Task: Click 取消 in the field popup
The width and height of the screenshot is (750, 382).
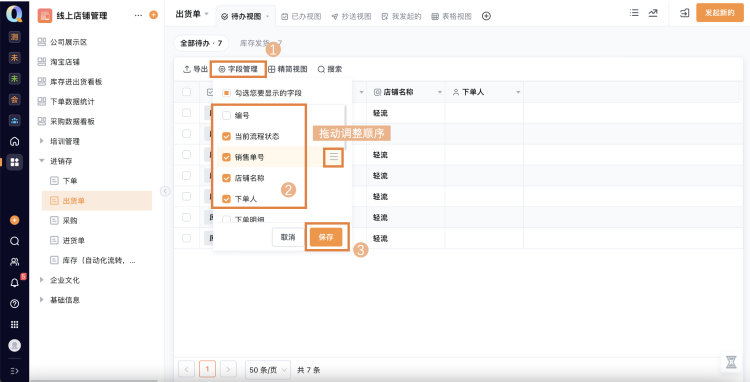Action: point(288,237)
